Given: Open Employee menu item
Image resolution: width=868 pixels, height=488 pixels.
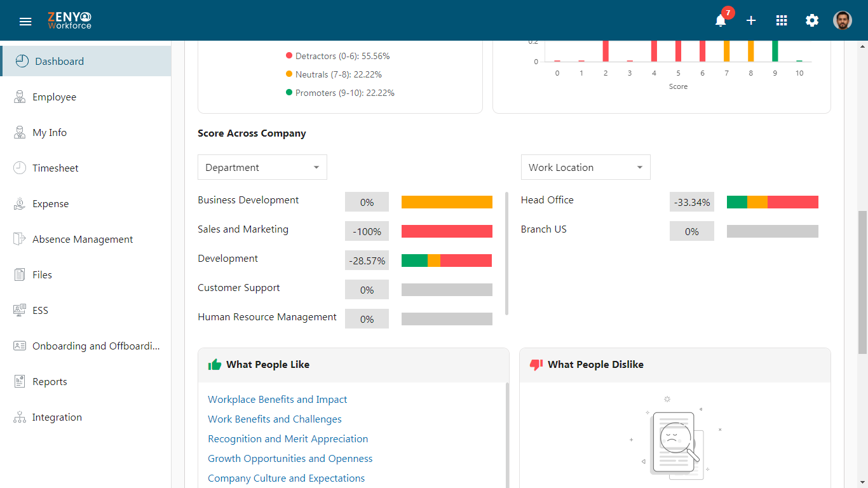Looking at the screenshot, I should point(86,97).
